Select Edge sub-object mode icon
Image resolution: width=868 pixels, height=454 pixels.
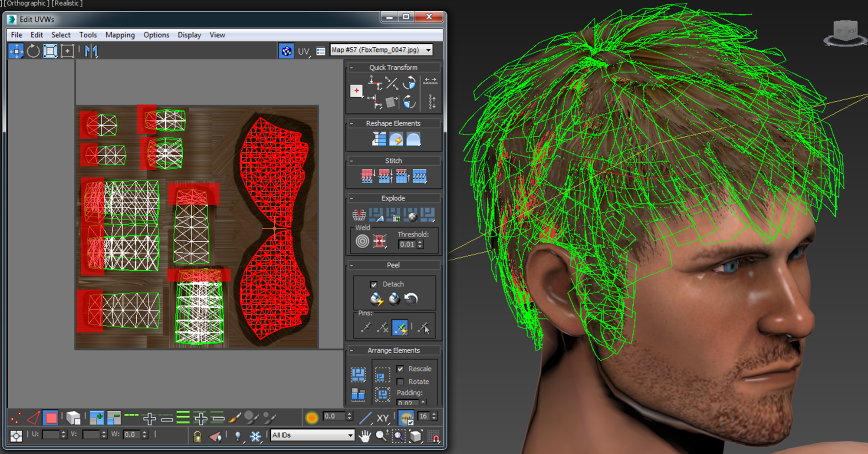click(33, 418)
